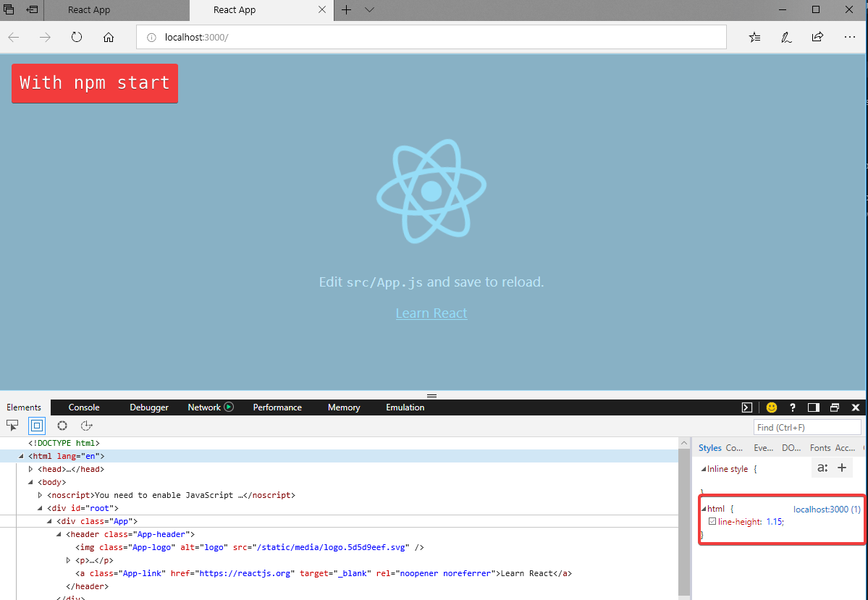Image resolution: width=868 pixels, height=600 pixels.
Task: Select the img App-logo element line
Action: point(249,547)
